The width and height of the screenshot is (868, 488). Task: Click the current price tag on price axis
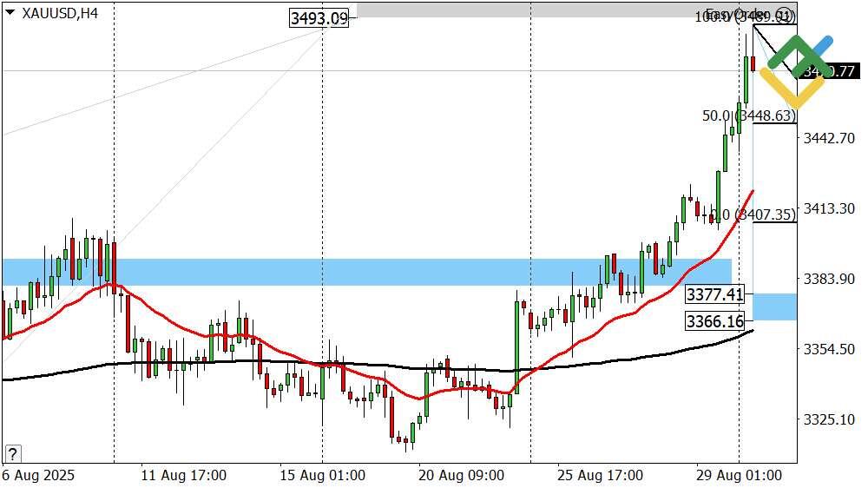click(x=829, y=71)
